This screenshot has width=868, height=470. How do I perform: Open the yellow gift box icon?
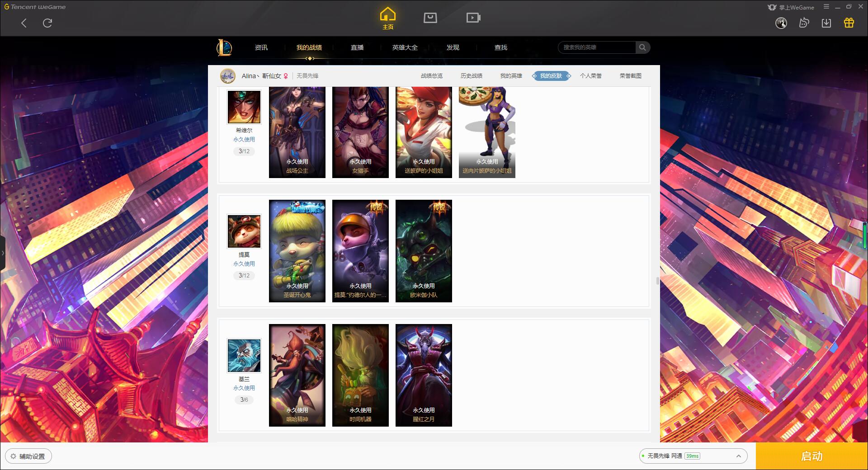point(849,23)
